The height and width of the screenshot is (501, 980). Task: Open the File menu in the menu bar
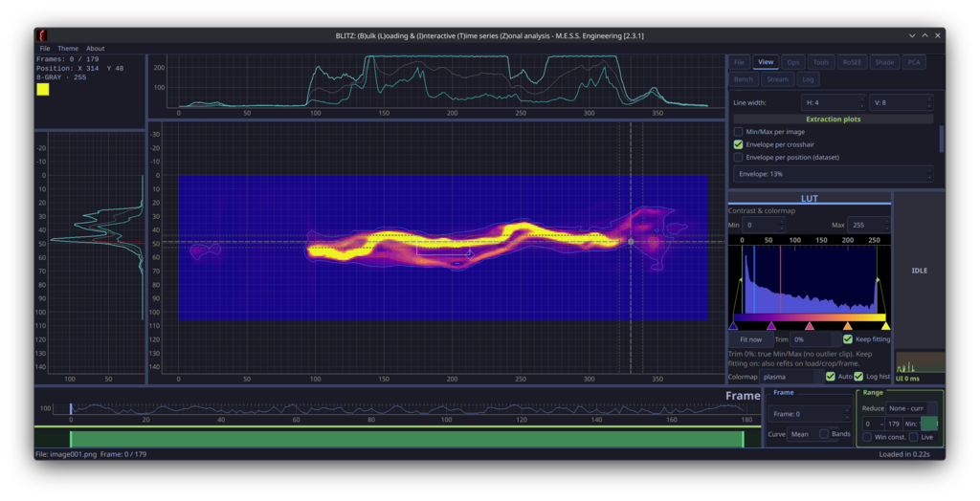(45, 48)
